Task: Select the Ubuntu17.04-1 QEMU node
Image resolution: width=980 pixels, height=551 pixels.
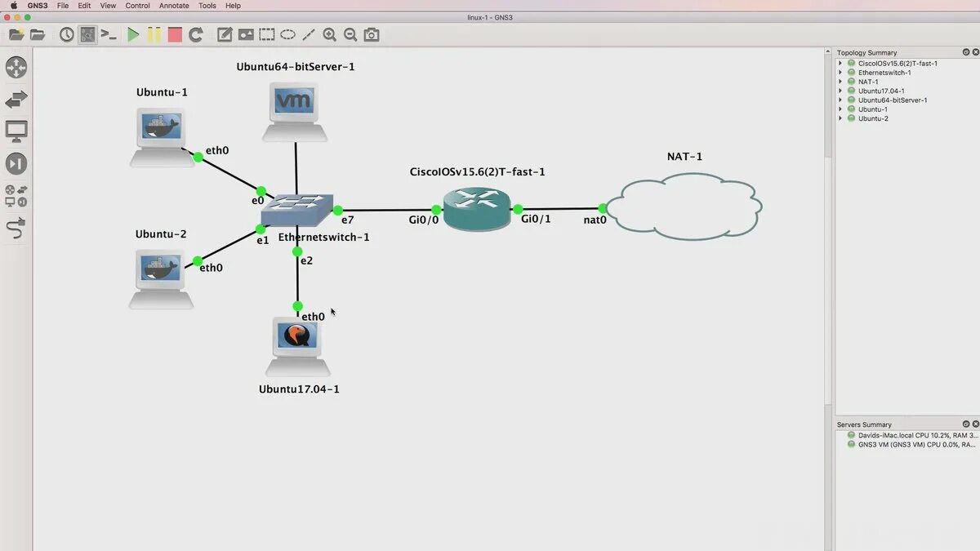Action: (297, 345)
